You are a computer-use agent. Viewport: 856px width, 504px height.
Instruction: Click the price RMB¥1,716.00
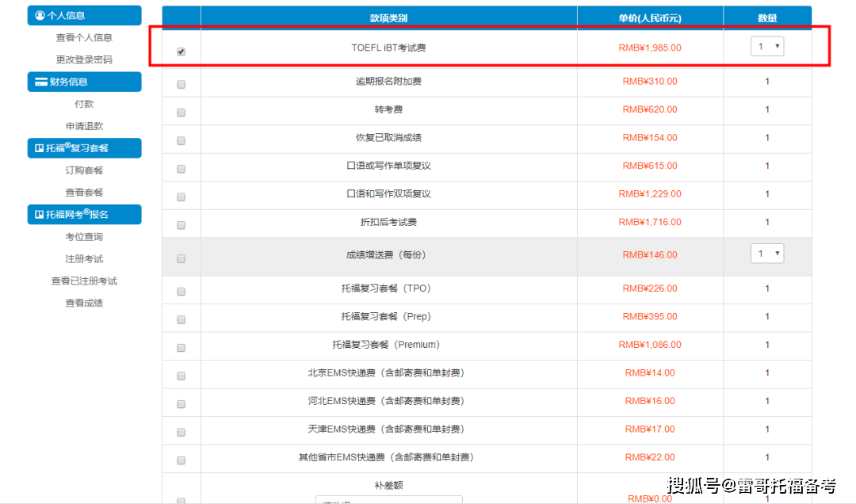(650, 222)
